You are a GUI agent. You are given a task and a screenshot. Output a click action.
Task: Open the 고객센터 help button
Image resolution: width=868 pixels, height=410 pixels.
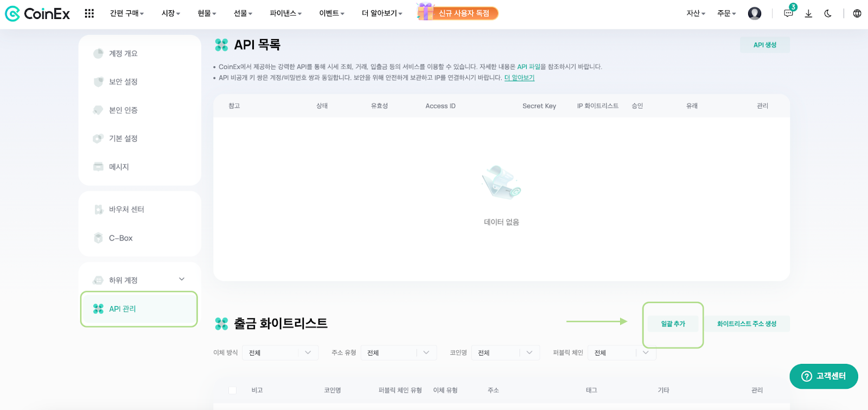(824, 376)
